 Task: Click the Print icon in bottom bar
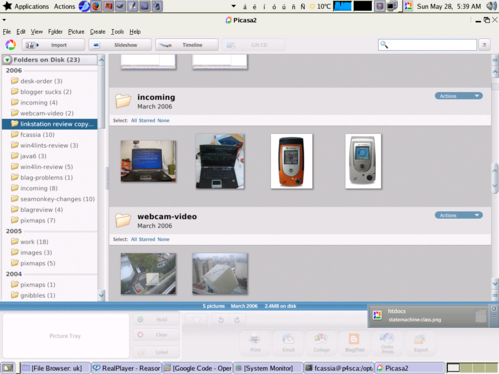[255, 342]
